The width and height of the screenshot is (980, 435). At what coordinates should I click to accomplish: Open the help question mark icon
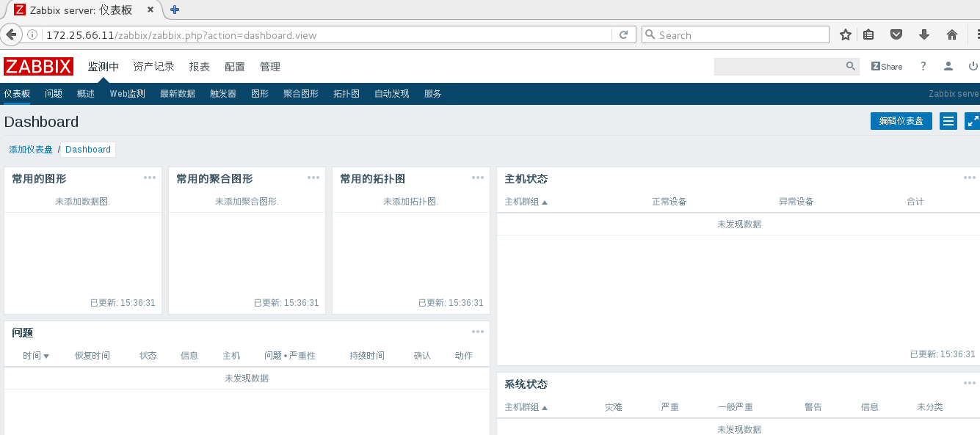923,67
